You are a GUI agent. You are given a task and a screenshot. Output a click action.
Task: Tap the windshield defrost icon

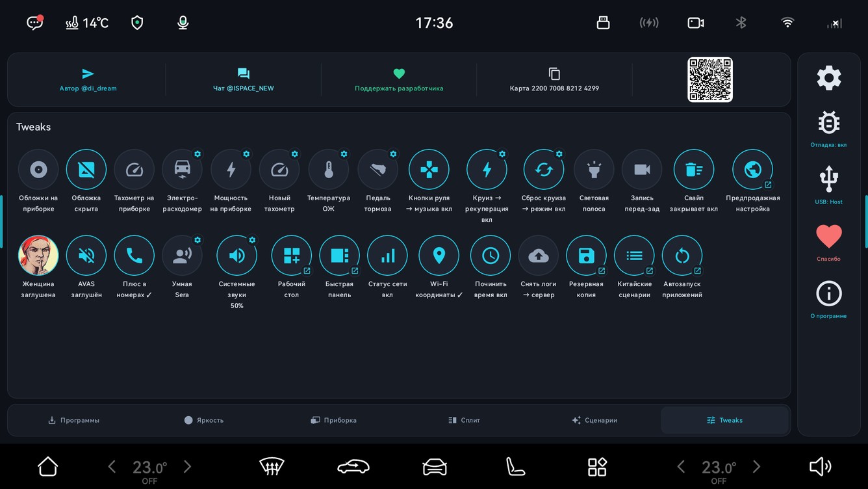click(272, 466)
